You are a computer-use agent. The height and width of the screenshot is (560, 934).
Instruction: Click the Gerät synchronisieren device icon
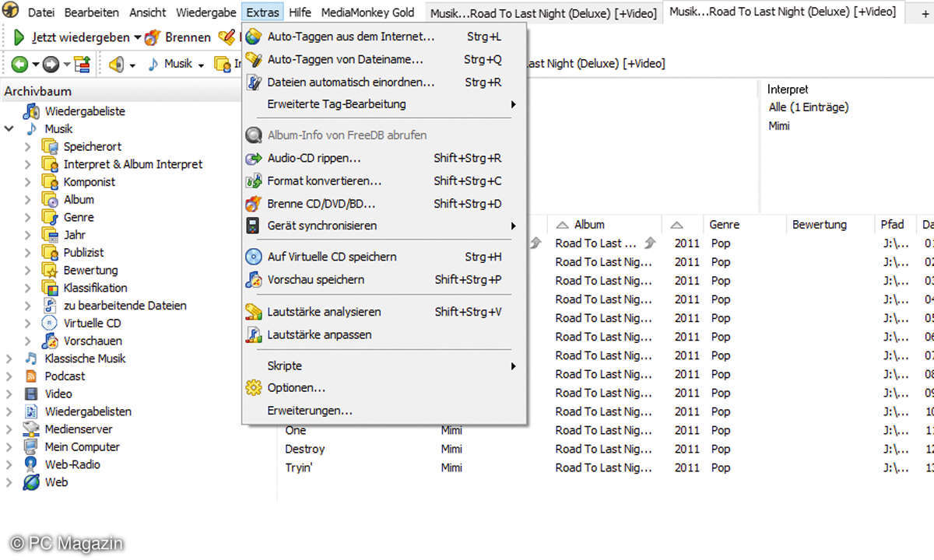pyautogui.click(x=253, y=226)
